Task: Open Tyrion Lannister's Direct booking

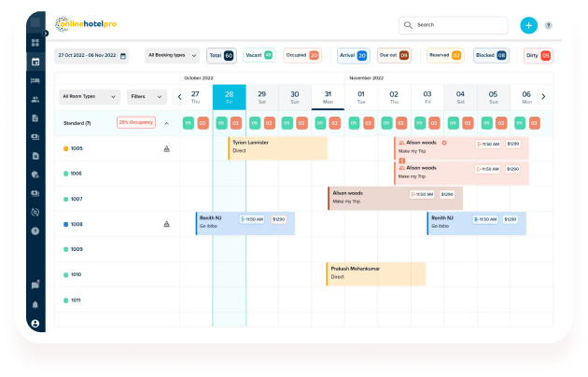Action: 277,147
